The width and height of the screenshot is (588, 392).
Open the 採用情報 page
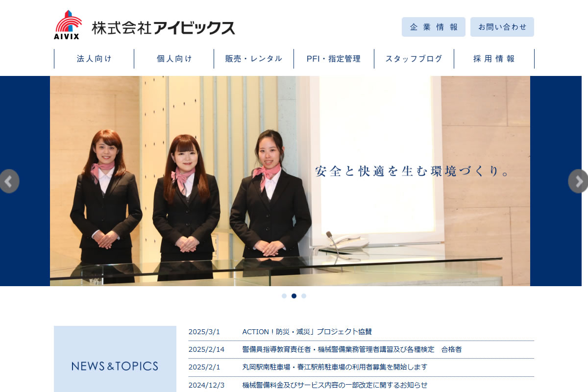click(494, 59)
